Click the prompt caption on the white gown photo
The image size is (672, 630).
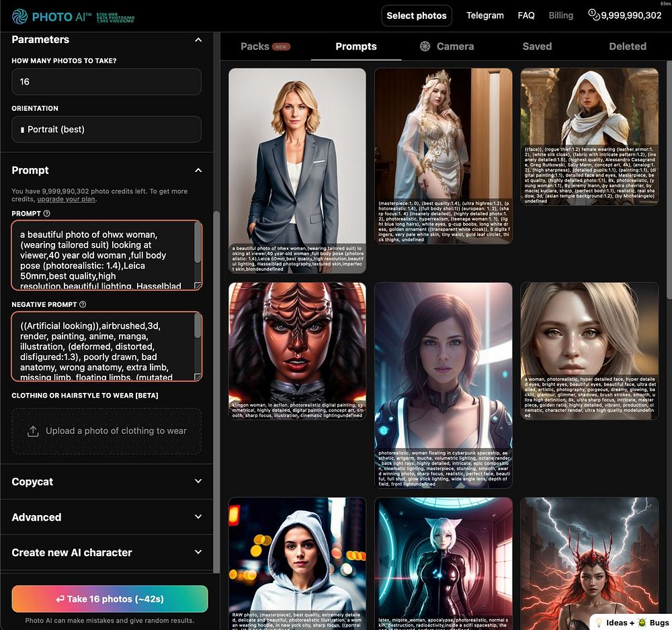coord(443,221)
